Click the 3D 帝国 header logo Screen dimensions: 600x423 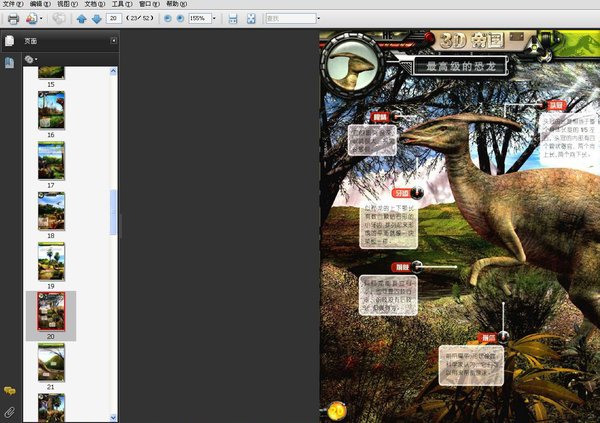[x=471, y=41]
